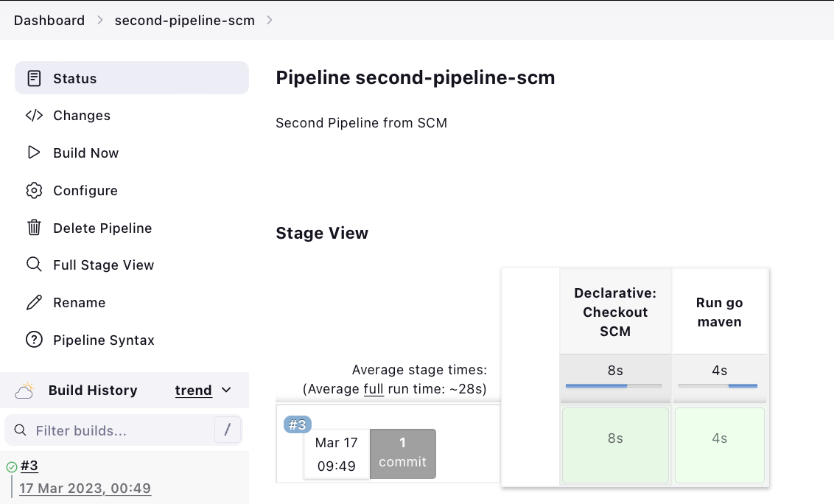Click the green success checkmark beside build #3
The width and height of the screenshot is (834, 504).
(x=11, y=466)
